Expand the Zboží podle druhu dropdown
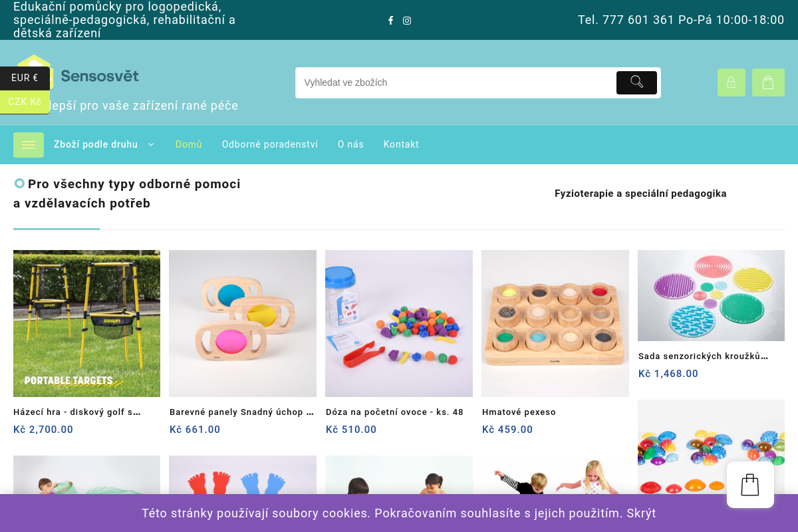The height and width of the screenshot is (532, 798). click(104, 144)
